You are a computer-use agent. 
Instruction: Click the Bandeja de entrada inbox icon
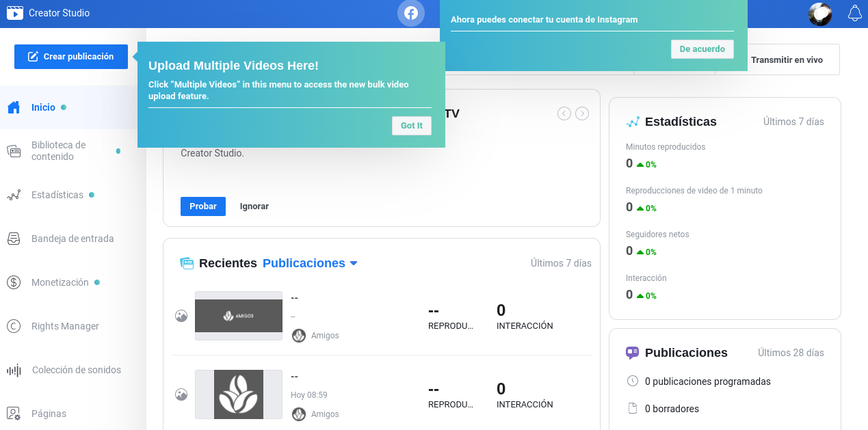14,239
